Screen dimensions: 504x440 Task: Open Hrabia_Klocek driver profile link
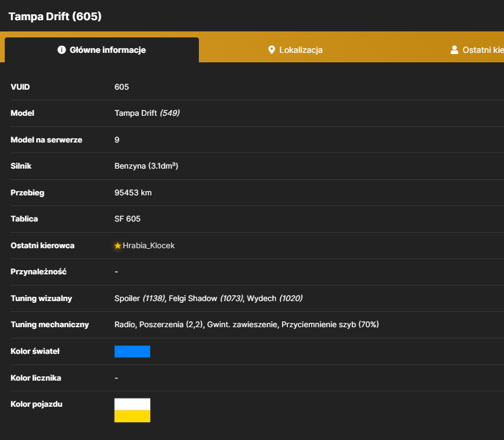pos(148,246)
